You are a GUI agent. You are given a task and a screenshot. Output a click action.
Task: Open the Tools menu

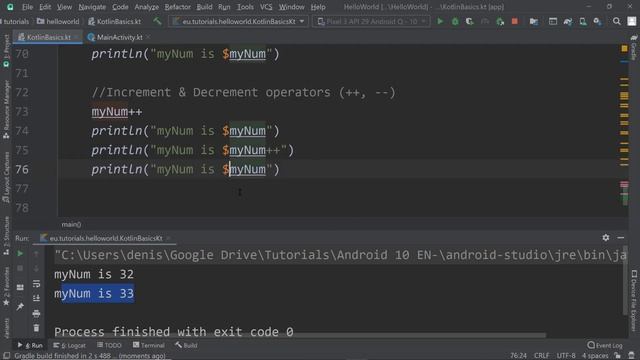click(x=245, y=7)
